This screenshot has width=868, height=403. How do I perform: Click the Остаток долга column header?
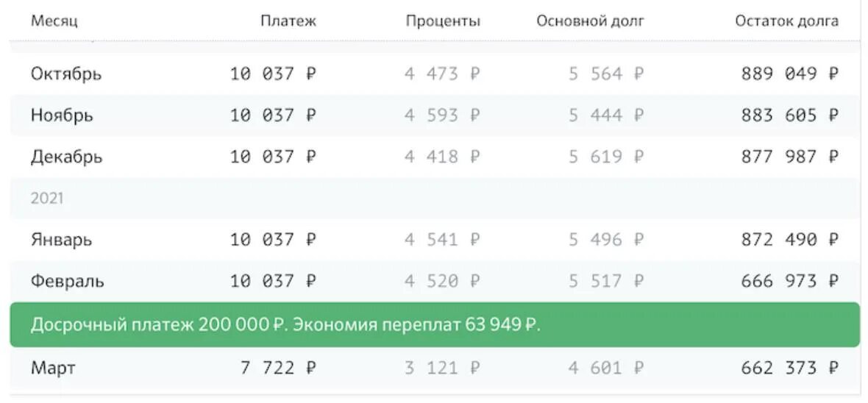click(x=786, y=21)
